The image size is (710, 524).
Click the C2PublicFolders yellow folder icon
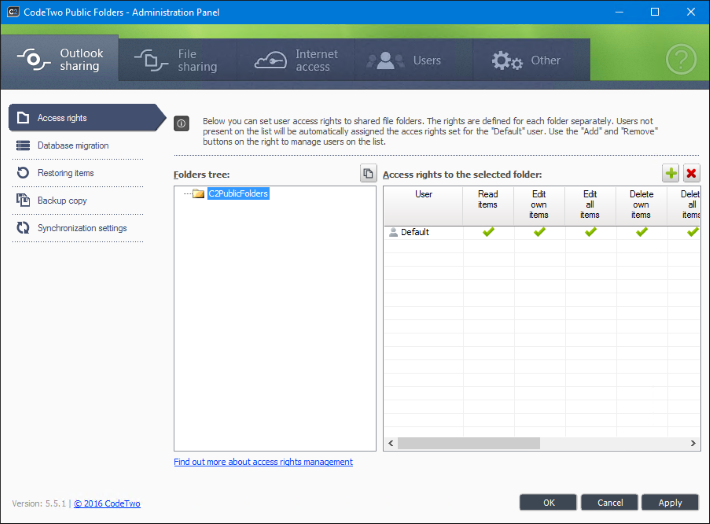198,194
